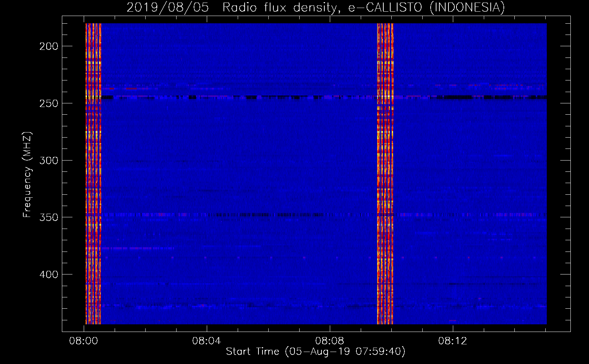This screenshot has width=589, height=364.
Task: Click the "200" frequency tick label
Action: tap(48, 46)
